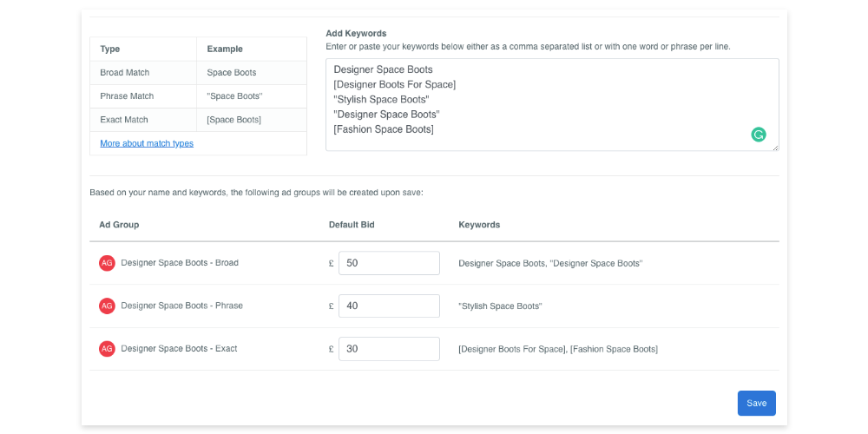Edit the Exact default bid field

pyautogui.click(x=389, y=349)
